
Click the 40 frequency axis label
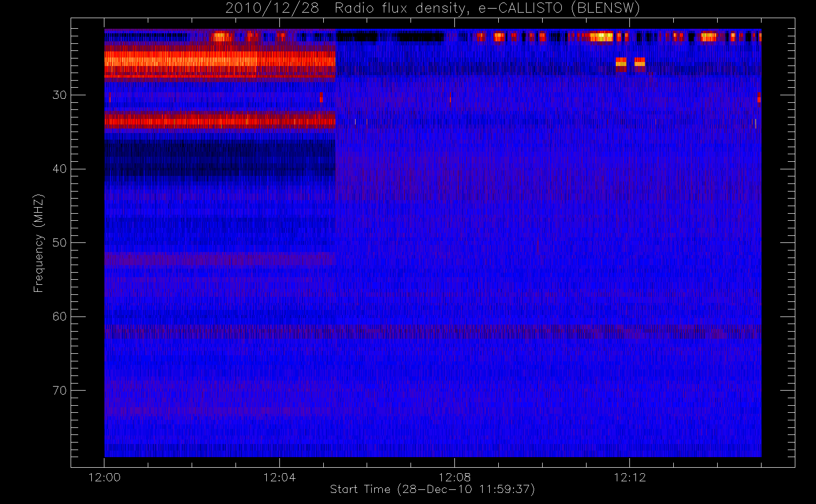(60, 169)
